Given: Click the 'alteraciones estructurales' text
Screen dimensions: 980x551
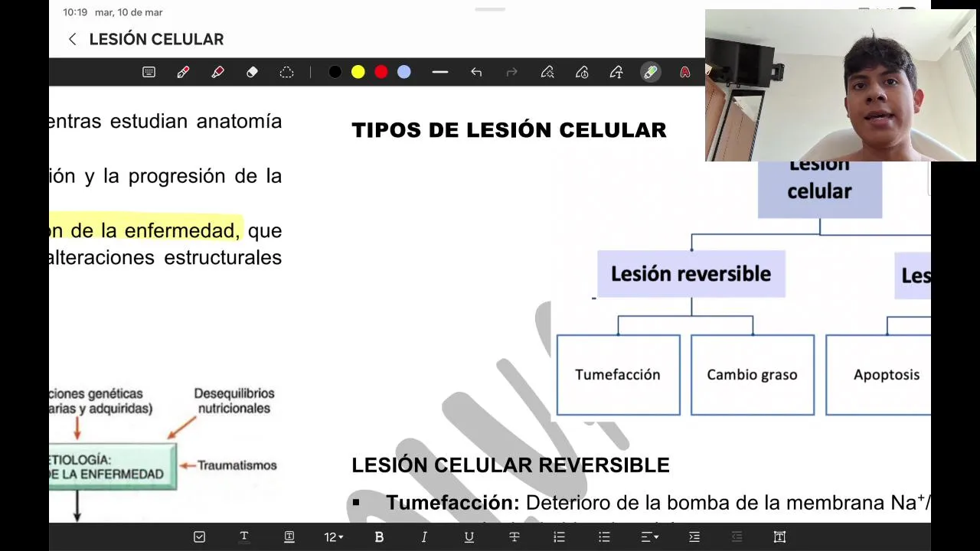Looking at the screenshot, I should pyautogui.click(x=165, y=257).
